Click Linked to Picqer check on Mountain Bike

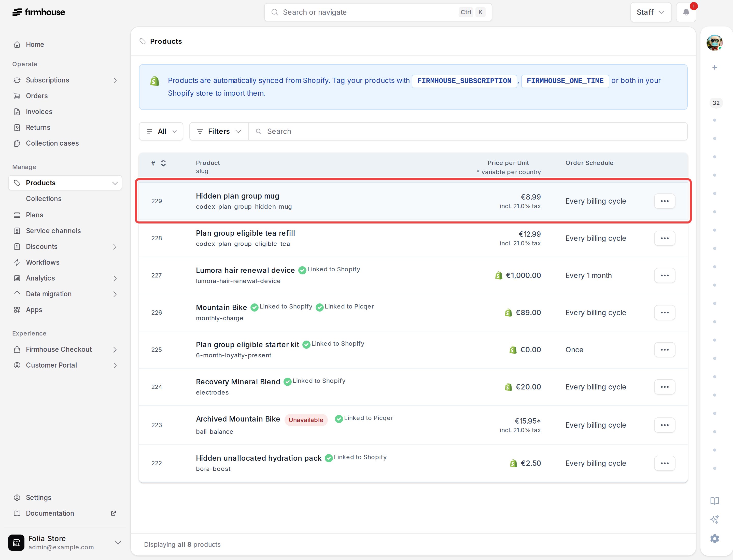pyautogui.click(x=319, y=307)
